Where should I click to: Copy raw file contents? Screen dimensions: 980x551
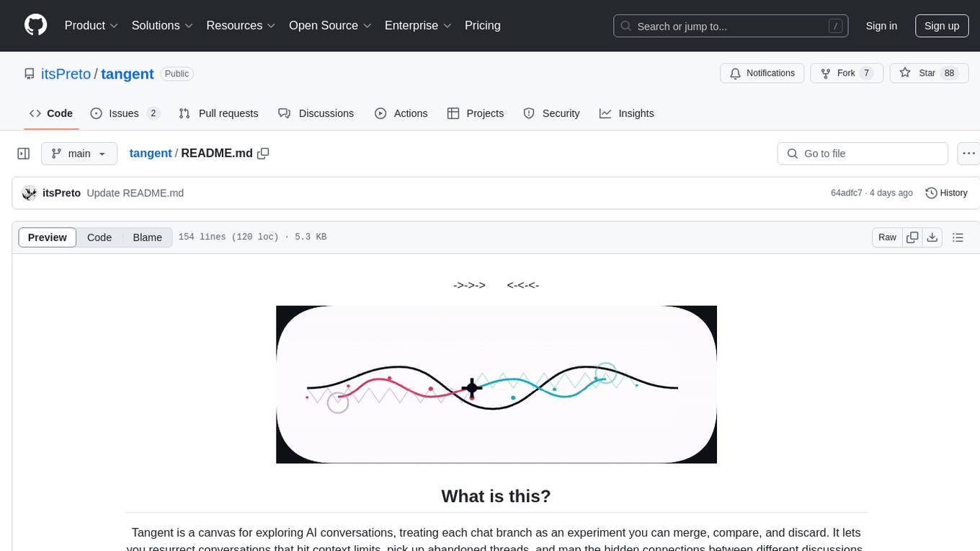pyautogui.click(x=912, y=237)
